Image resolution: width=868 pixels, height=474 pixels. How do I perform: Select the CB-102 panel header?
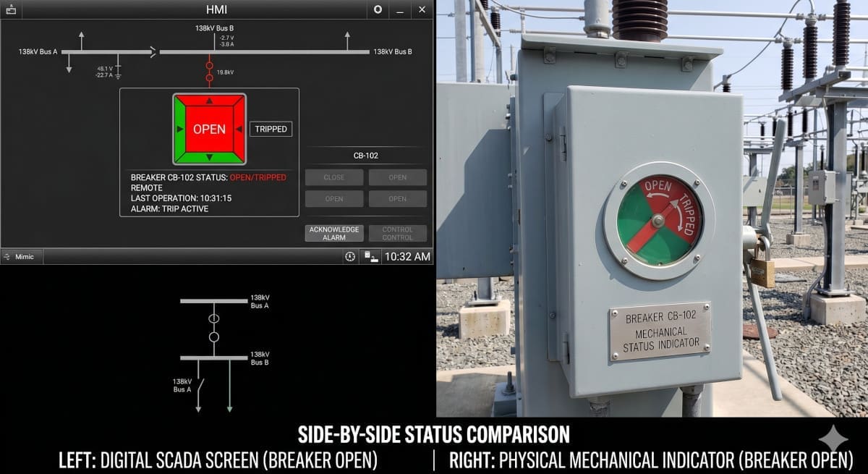pos(365,155)
